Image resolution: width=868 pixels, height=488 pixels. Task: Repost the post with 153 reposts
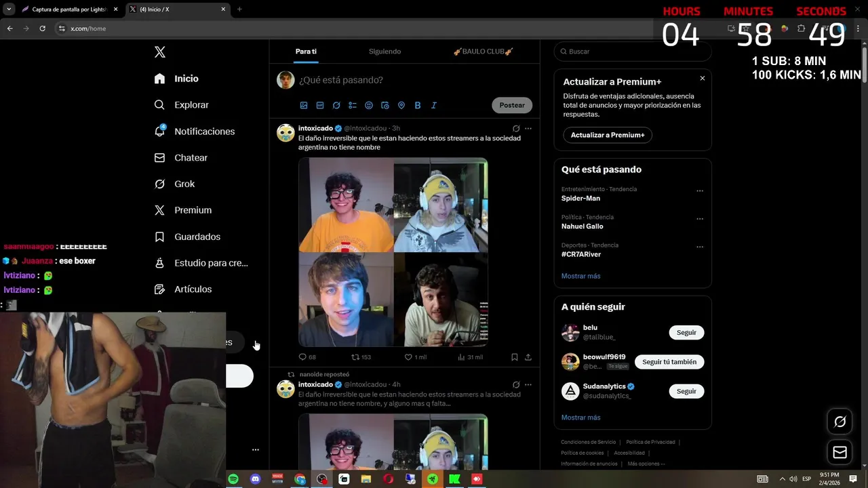[x=361, y=357]
